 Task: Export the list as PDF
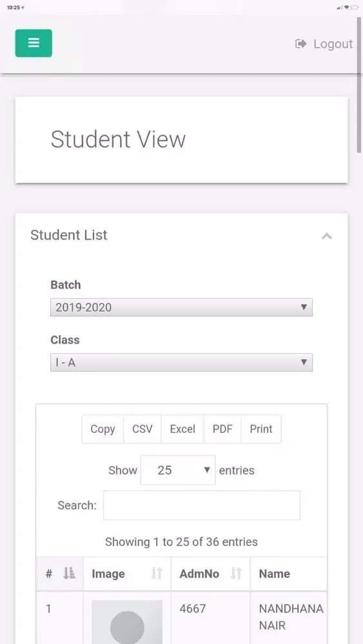pos(222,429)
